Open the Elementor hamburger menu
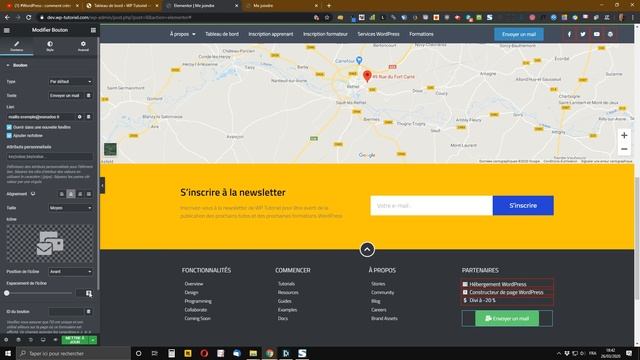 [7, 30]
